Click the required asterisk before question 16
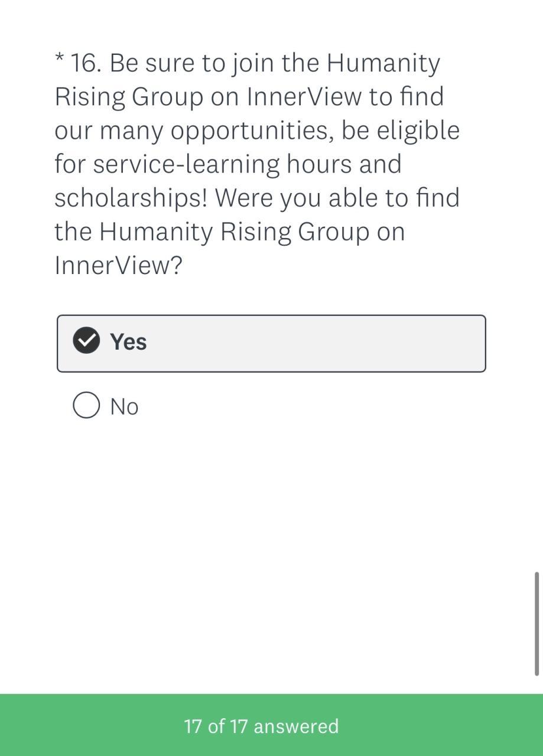The width and height of the screenshot is (543, 756). 60,58
